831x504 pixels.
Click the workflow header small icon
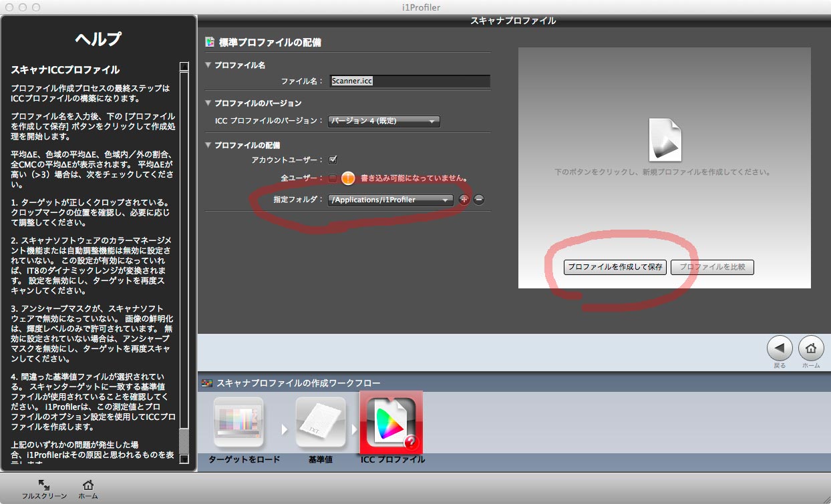click(207, 383)
